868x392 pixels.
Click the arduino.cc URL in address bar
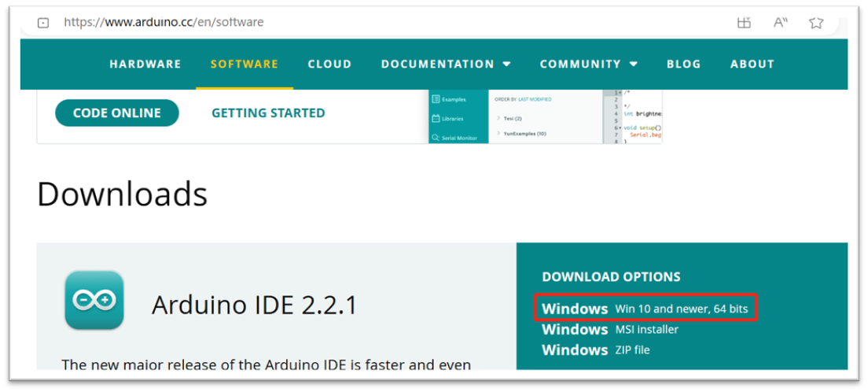164,22
